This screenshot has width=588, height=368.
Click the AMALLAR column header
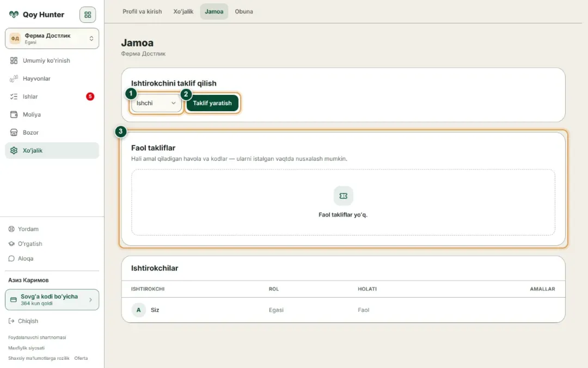(542, 289)
